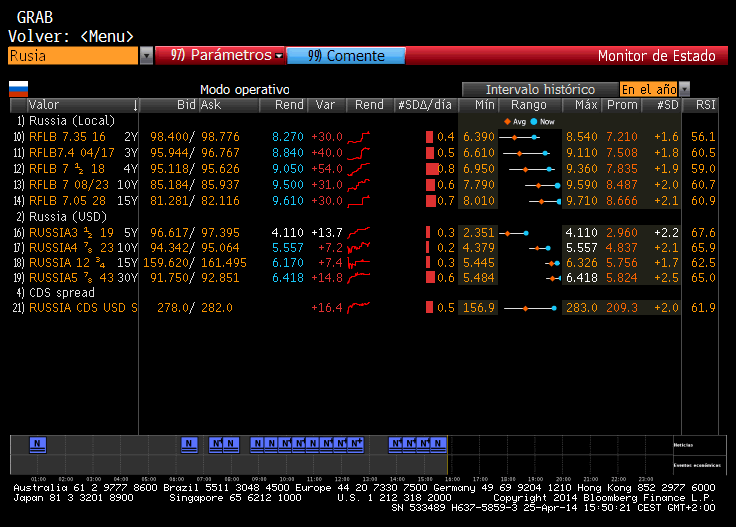
Task: Click the Noticias timeline row label
Action: point(683,445)
